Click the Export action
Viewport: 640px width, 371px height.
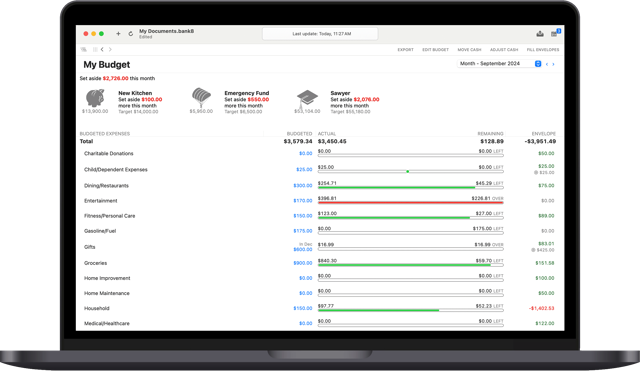tap(405, 50)
